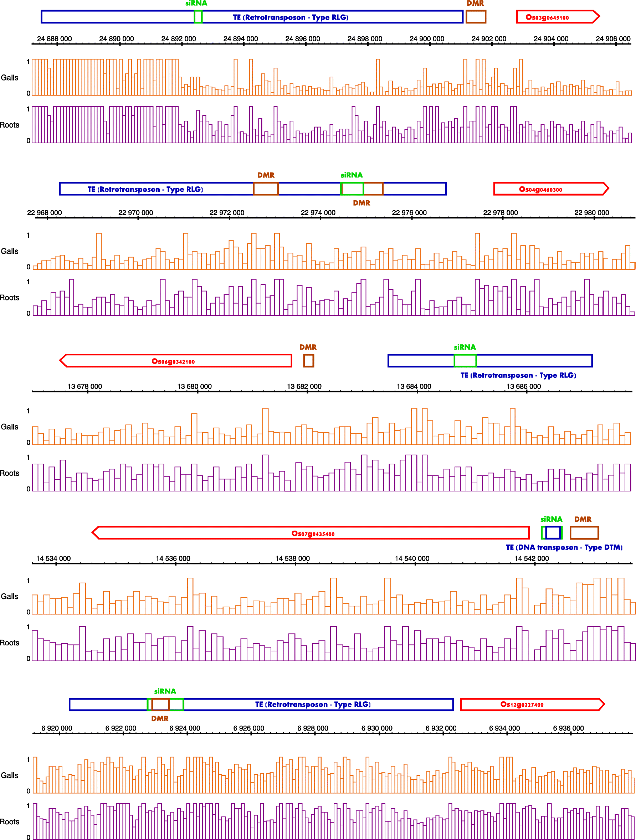The image size is (636, 840).
Task: Click the axis label '24 896 000'
Action: (302, 39)
